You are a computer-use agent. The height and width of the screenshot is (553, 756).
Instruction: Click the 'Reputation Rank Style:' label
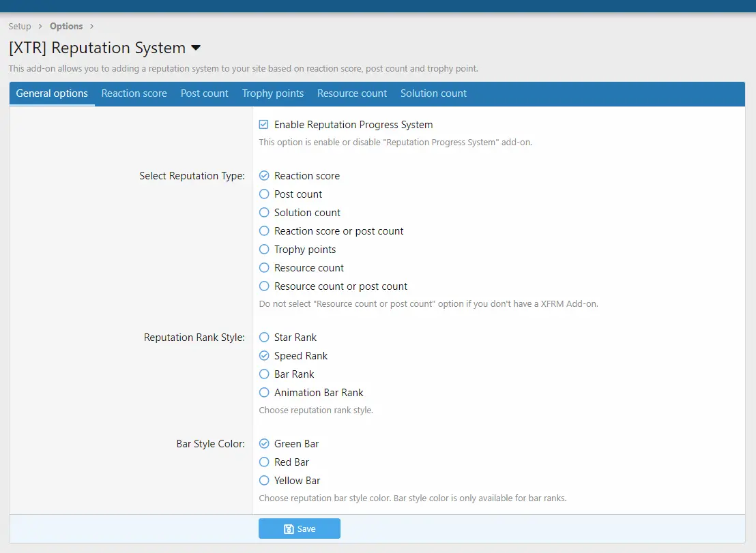click(194, 338)
